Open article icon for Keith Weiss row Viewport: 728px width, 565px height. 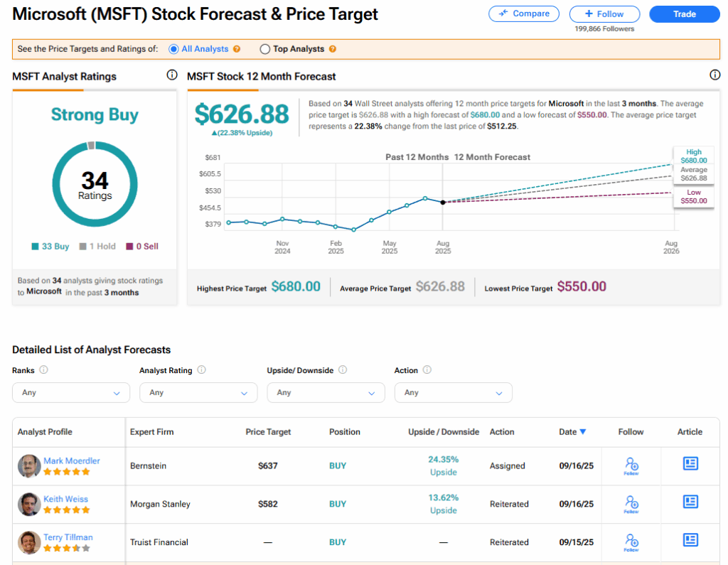(x=690, y=502)
